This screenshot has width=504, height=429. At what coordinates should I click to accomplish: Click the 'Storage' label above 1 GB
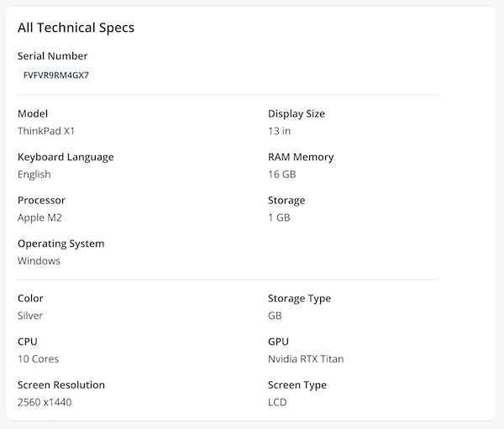click(x=286, y=201)
